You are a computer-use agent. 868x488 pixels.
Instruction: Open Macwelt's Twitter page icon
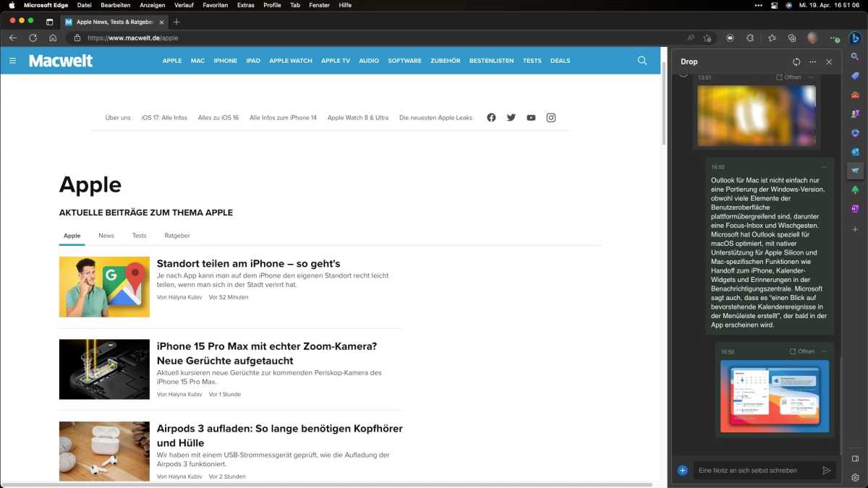511,118
